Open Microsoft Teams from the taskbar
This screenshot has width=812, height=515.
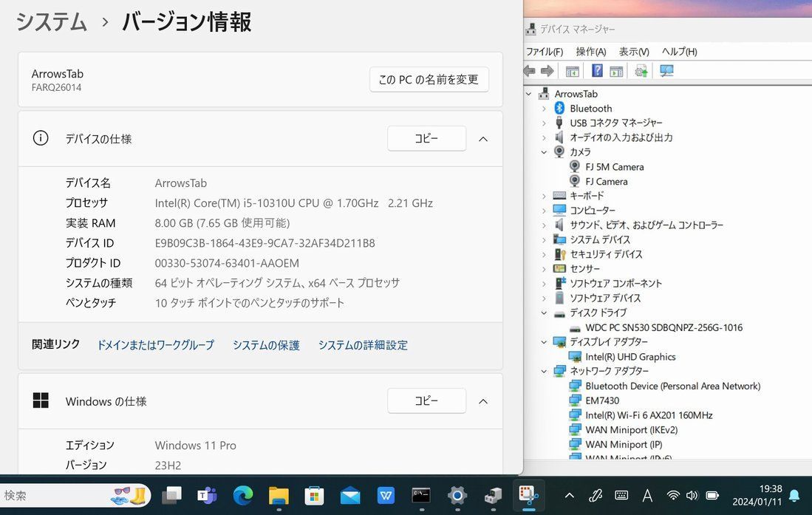point(207,495)
